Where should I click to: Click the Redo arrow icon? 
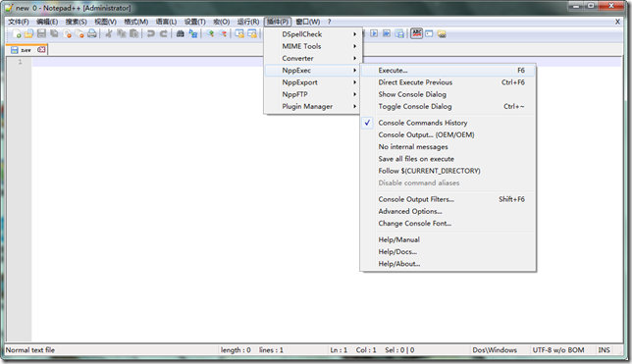(x=163, y=34)
